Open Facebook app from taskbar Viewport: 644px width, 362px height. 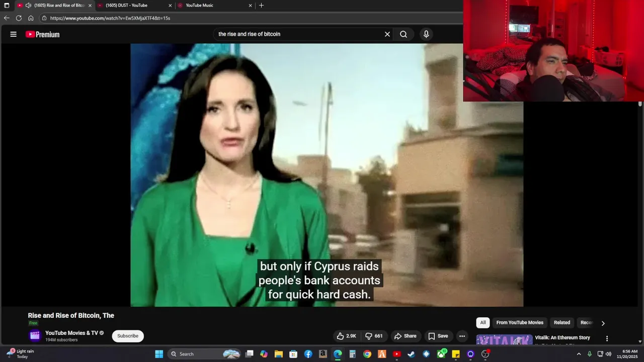coord(308,354)
